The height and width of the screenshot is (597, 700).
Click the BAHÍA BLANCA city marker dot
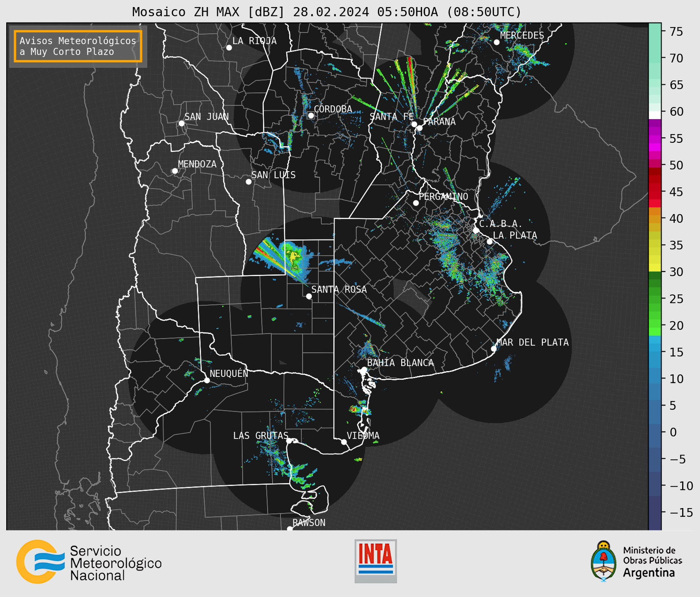tap(364, 369)
